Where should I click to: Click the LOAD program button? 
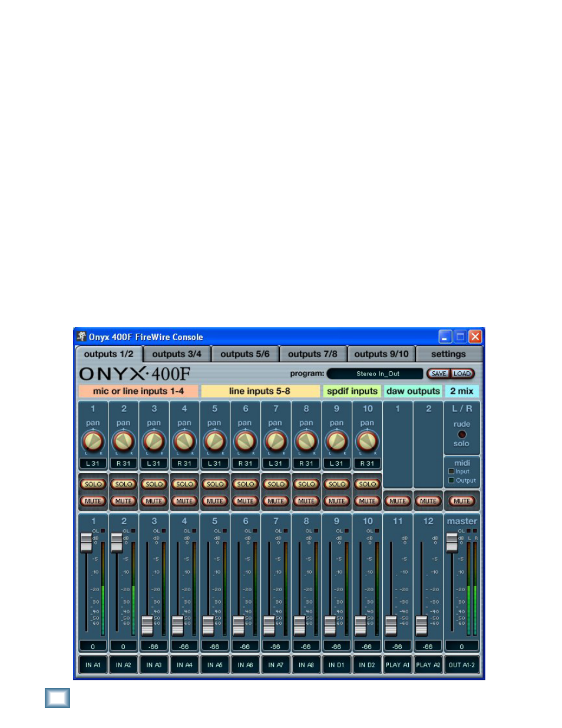(462, 374)
